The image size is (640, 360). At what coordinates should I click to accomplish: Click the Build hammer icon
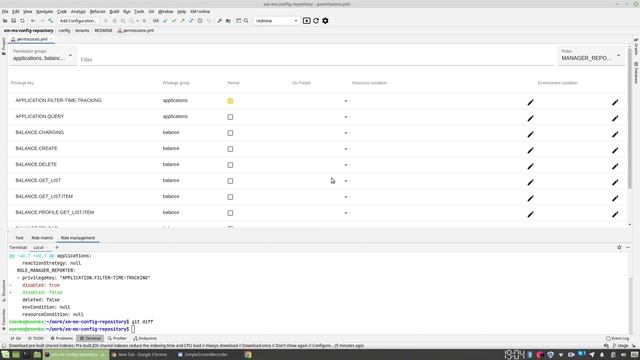(x=51, y=20)
